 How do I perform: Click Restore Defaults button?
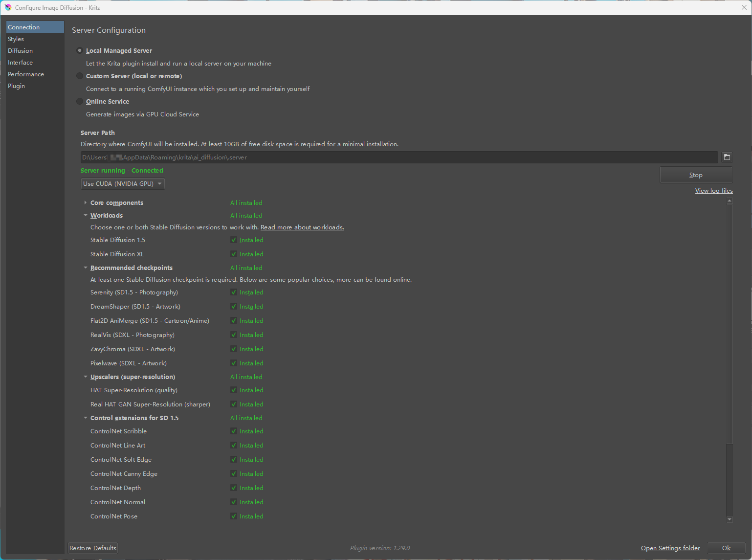click(93, 548)
